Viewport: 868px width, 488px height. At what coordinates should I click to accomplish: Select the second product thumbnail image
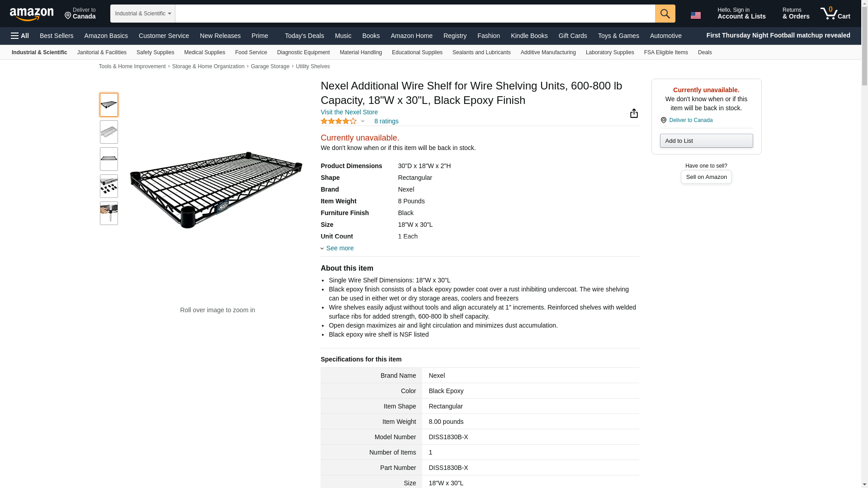pos(109,132)
